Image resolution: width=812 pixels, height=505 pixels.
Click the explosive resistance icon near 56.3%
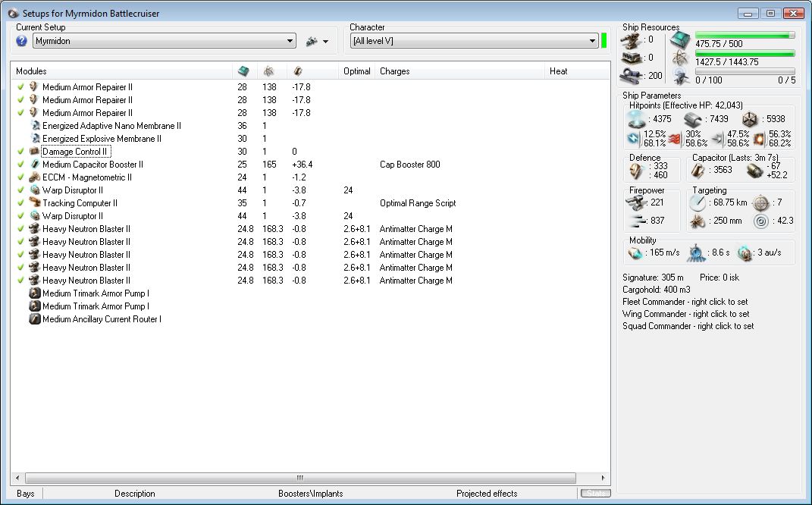coord(758,138)
